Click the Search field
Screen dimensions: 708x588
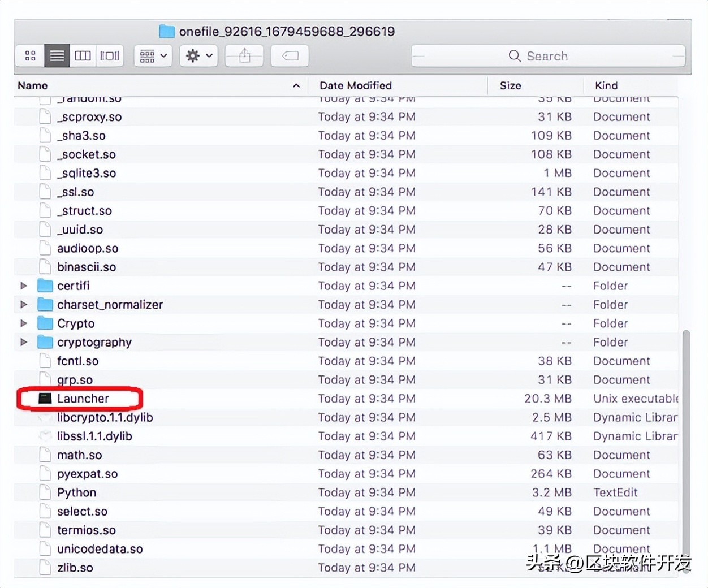pos(547,56)
